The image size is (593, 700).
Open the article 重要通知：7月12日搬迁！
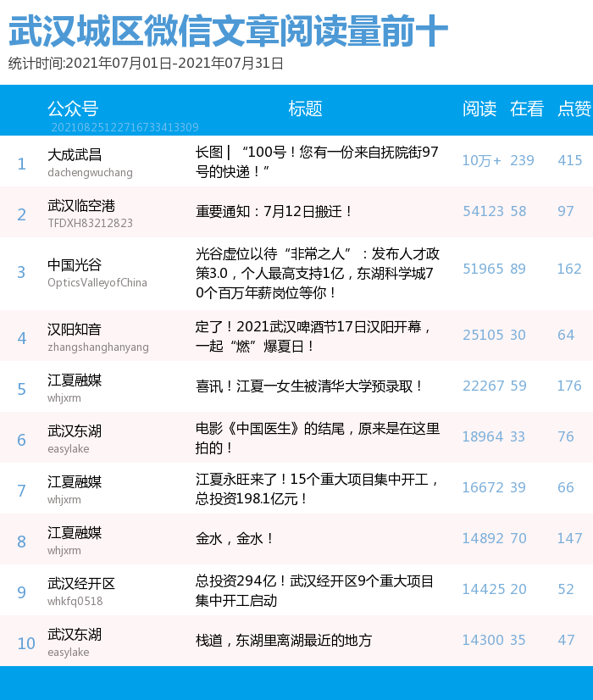click(x=274, y=211)
